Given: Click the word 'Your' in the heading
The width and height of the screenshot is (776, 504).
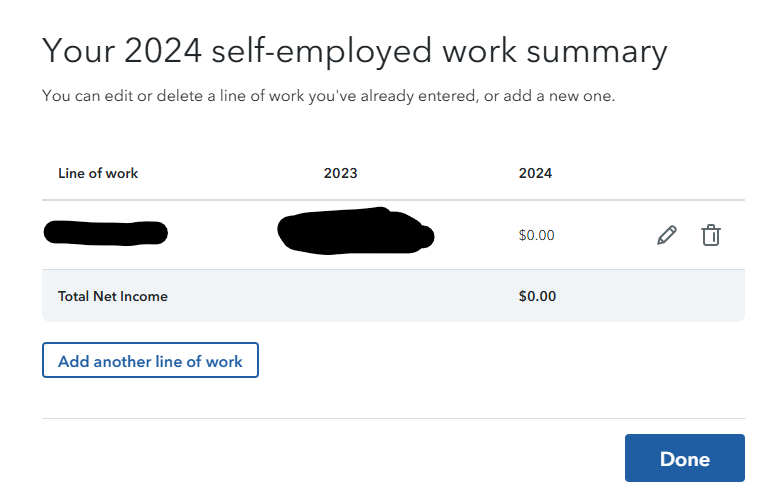Looking at the screenshot, I should 79,50.
